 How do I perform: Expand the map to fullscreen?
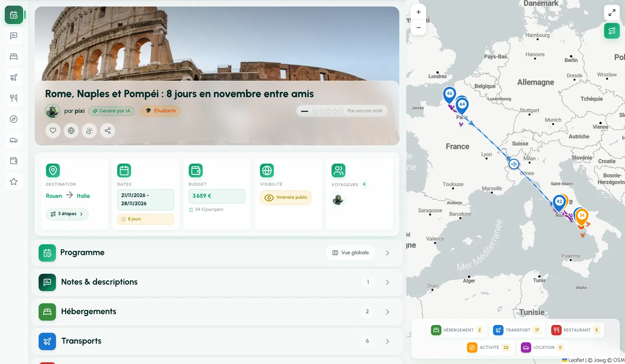pos(612,13)
